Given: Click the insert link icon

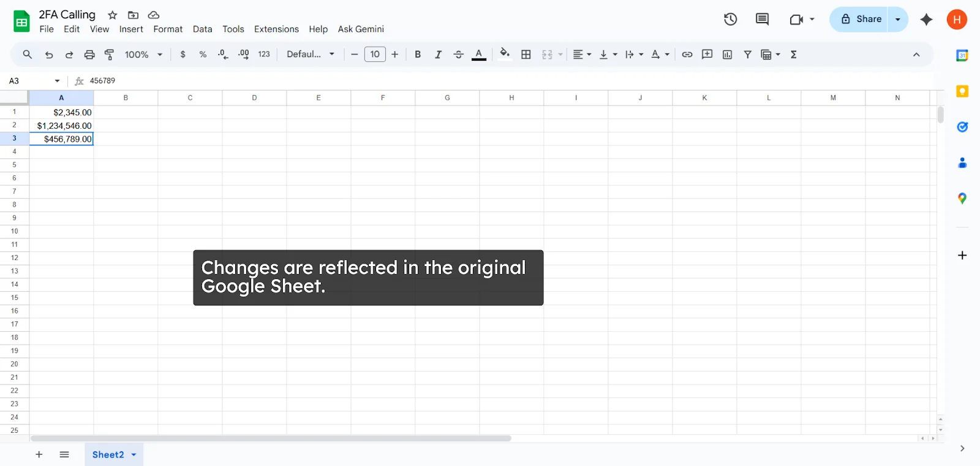Looking at the screenshot, I should pos(687,55).
